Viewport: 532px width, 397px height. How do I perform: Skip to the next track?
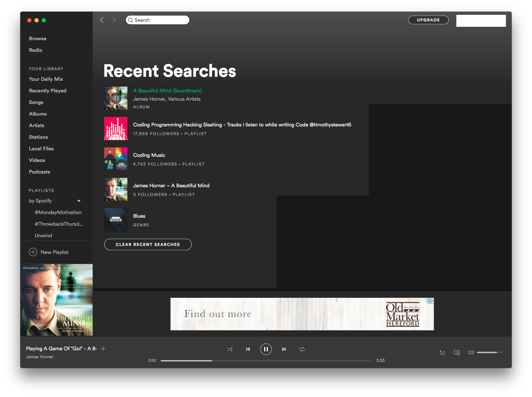click(x=284, y=349)
